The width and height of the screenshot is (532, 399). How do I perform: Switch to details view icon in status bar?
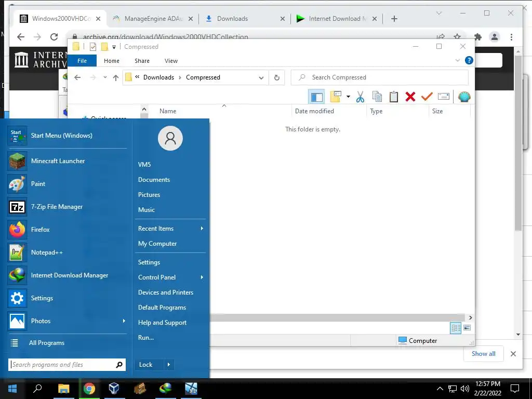coord(456,328)
